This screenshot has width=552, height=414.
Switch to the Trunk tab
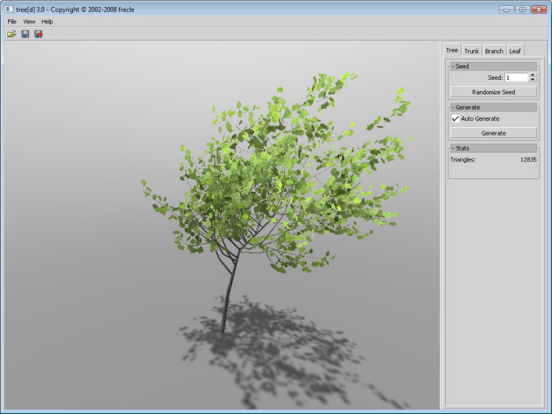click(471, 51)
